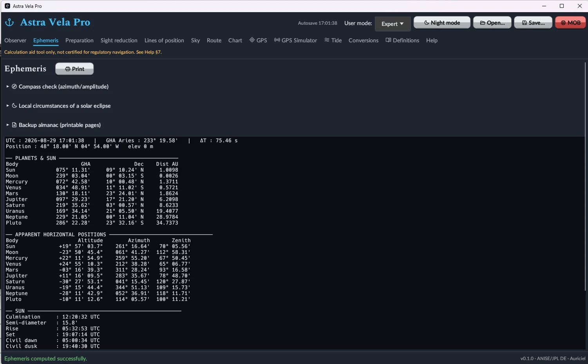Toggle Night mode
Viewport: 588px width, 364px height.
coord(442,23)
